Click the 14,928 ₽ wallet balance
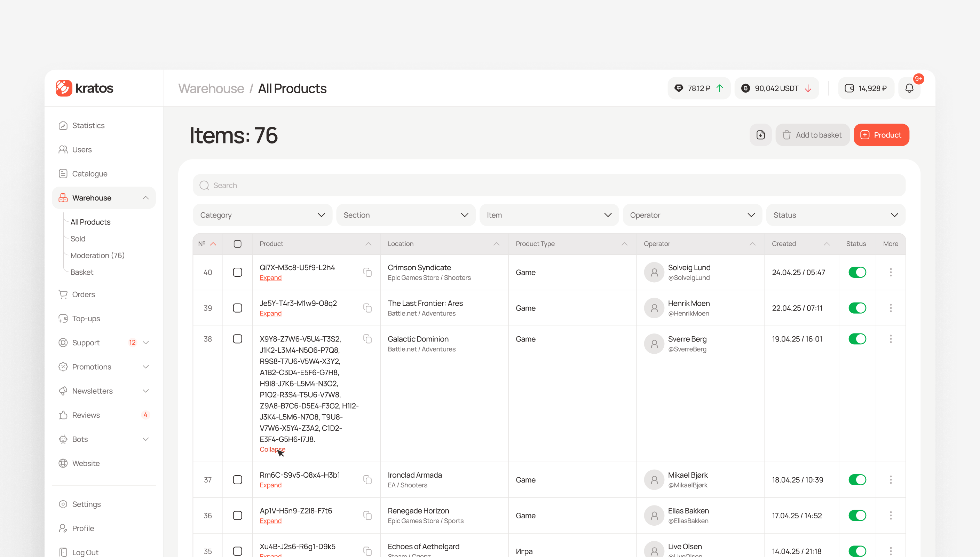The image size is (980, 557). tap(866, 88)
